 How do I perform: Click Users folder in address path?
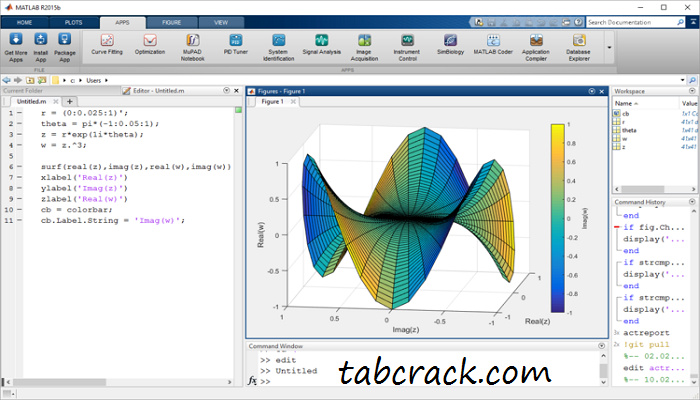(93, 80)
